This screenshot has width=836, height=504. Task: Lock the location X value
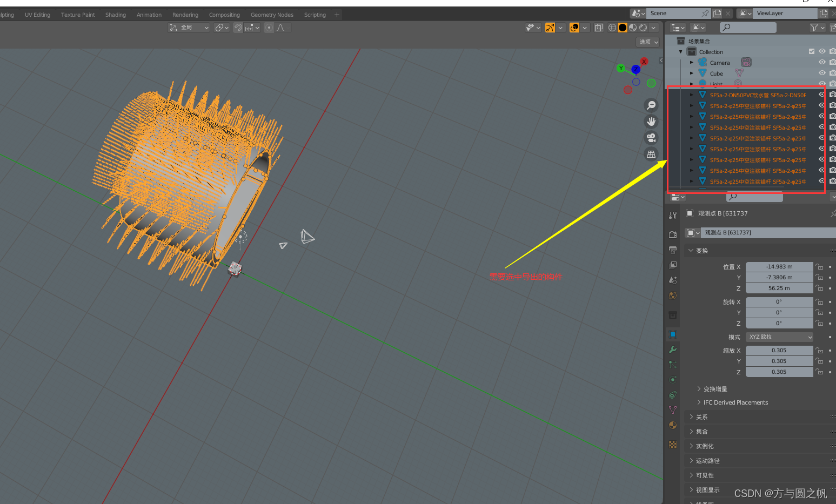coord(820,267)
